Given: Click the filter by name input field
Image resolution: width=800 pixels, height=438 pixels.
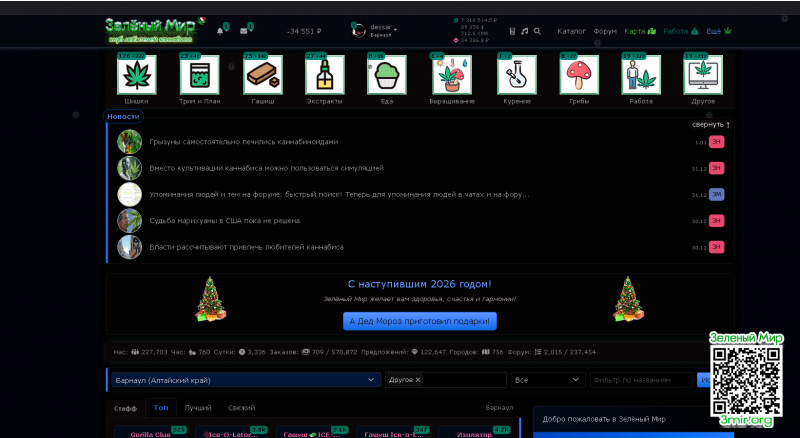Looking at the screenshot, I should (x=640, y=380).
